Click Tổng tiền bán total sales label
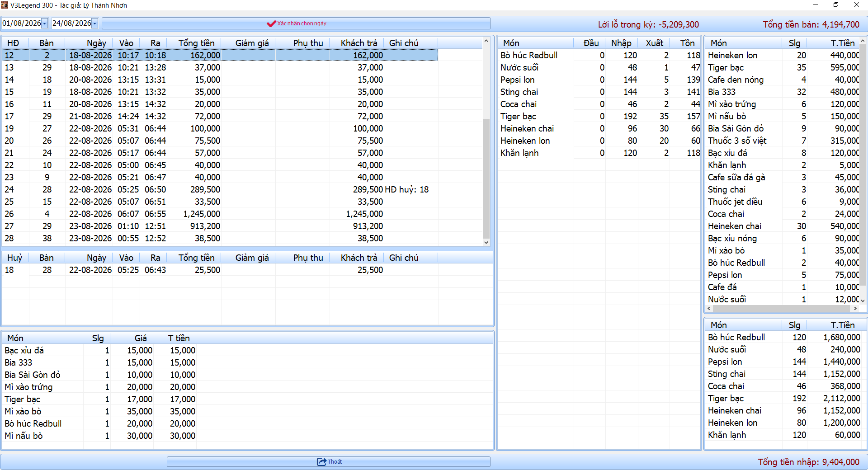Image resolution: width=868 pixels, height=470 pixels. click(x=811, y=24)
